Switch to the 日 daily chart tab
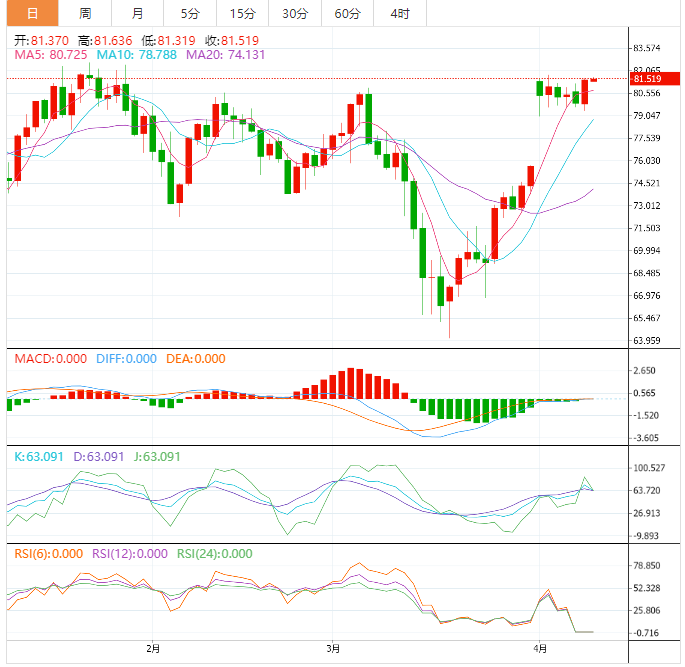 [32, 13]
